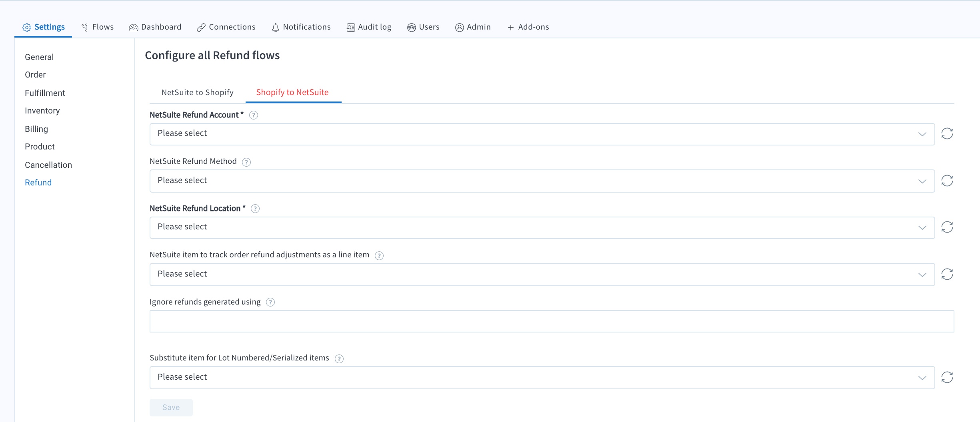Click the Save button
980x422 pixels.
[x=171, y=407]
